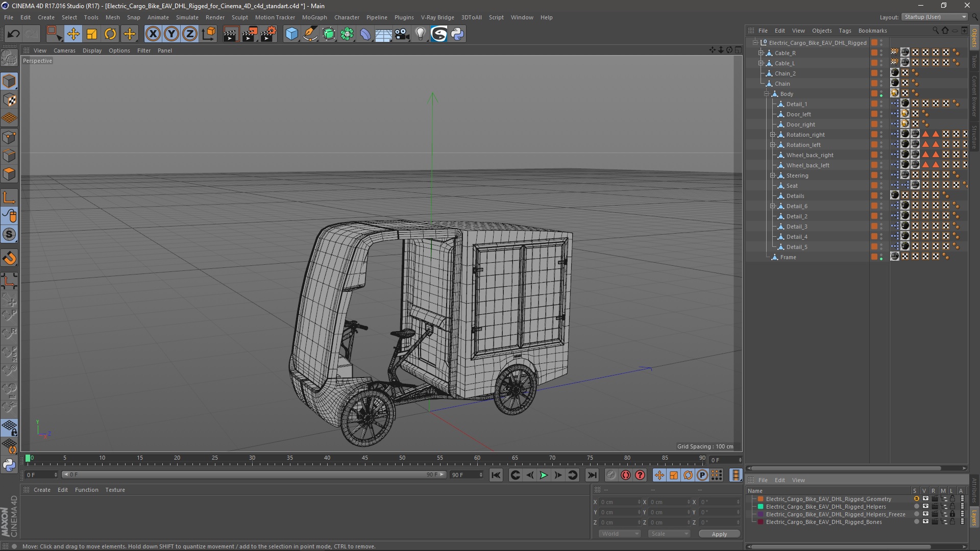The height and width of the screenshot is (551, 980).
Task: Click the X position input field
Action: point(620,502)
